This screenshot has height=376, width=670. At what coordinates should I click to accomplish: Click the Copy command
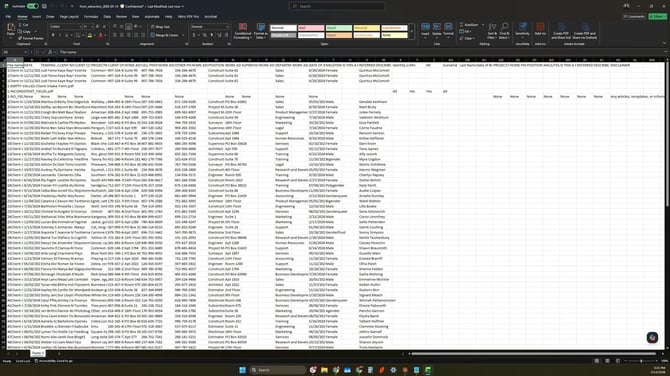26,32
